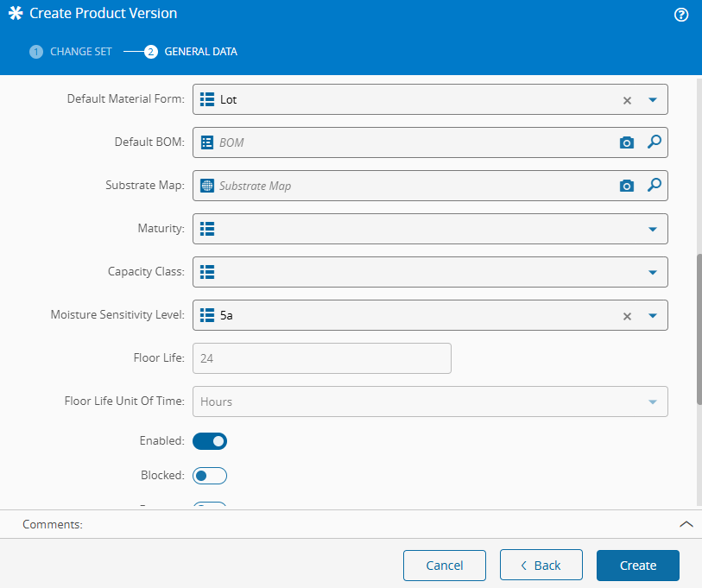
Task: Disable the Enabled toggle switch
Action: [x=210, y=441]
